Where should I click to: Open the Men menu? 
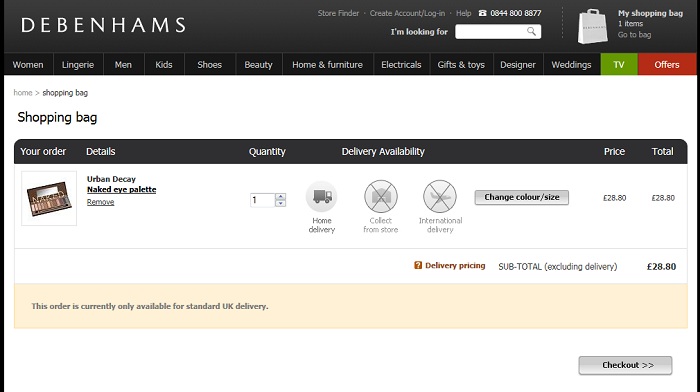[x=123, y=65]
